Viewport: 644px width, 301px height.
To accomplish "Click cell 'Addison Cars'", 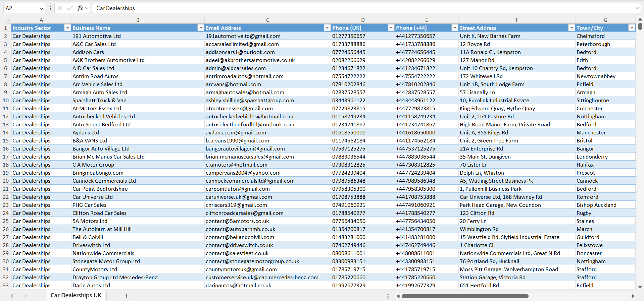I will (x=138, y=52).
